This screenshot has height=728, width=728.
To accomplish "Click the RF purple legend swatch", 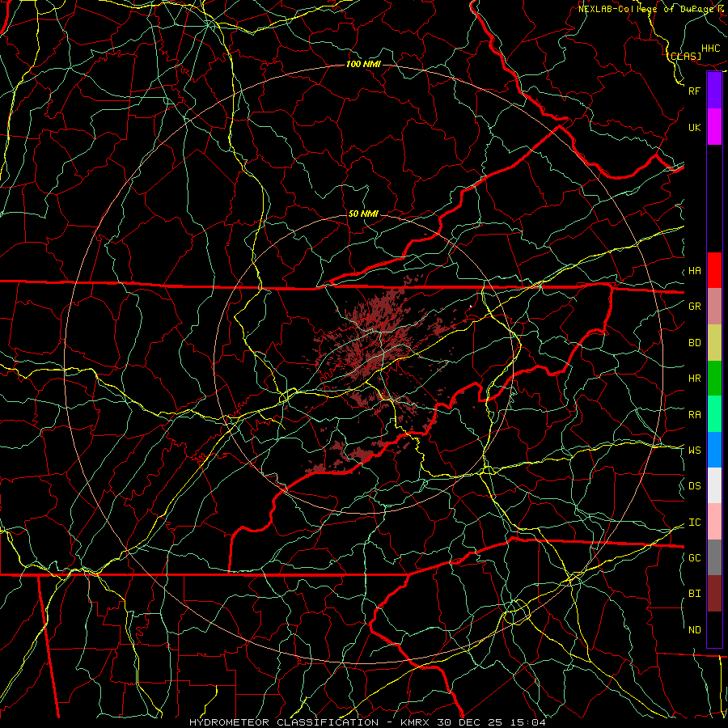I will point(714,91).
